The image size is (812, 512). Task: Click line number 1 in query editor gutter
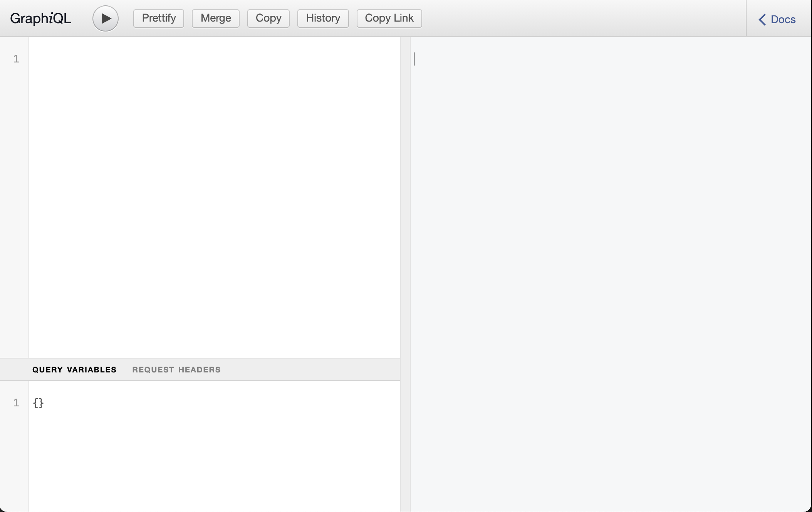click(x=16, y=59)
